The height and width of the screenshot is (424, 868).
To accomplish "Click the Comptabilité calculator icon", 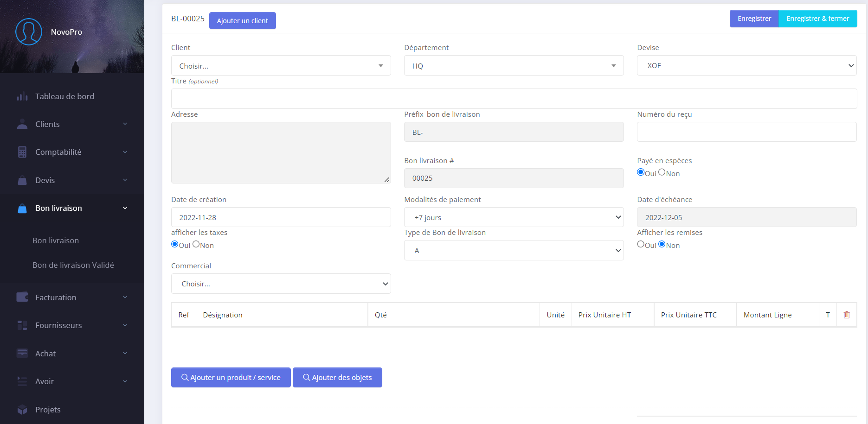I will pyautogui.click(x=22, y=152).
